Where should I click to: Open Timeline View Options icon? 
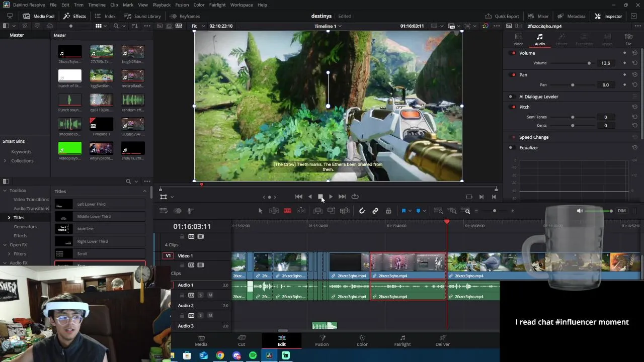click(164, 211)
